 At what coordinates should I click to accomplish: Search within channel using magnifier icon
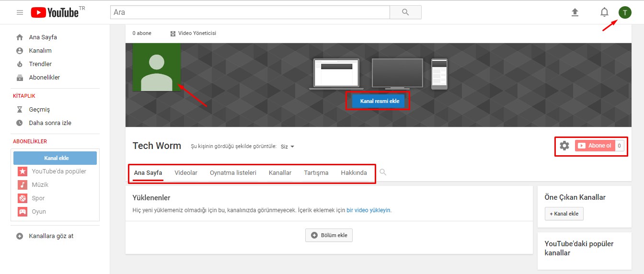point(383,172)
